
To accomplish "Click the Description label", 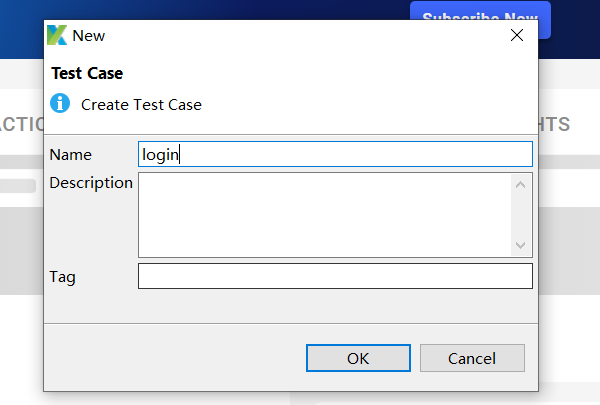I will (x=91, y=182).
